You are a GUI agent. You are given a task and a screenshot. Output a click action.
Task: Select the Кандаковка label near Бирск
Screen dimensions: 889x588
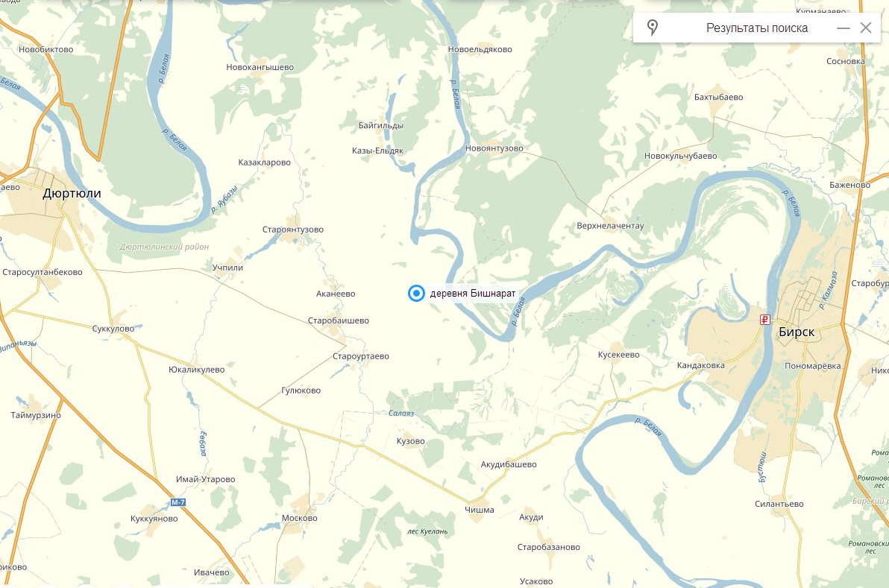tap(701, 365)
